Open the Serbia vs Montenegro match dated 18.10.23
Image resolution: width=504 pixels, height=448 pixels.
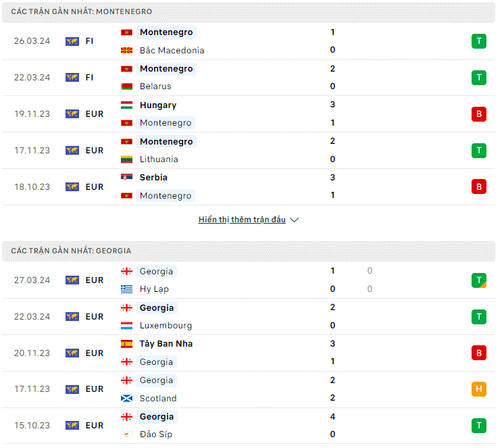click(249, 187)
